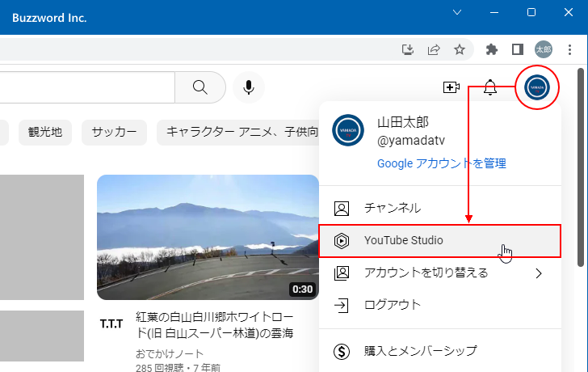Click the tab search chevron in title bar
The height and width of the screenshot is (372, 588).
457,12
